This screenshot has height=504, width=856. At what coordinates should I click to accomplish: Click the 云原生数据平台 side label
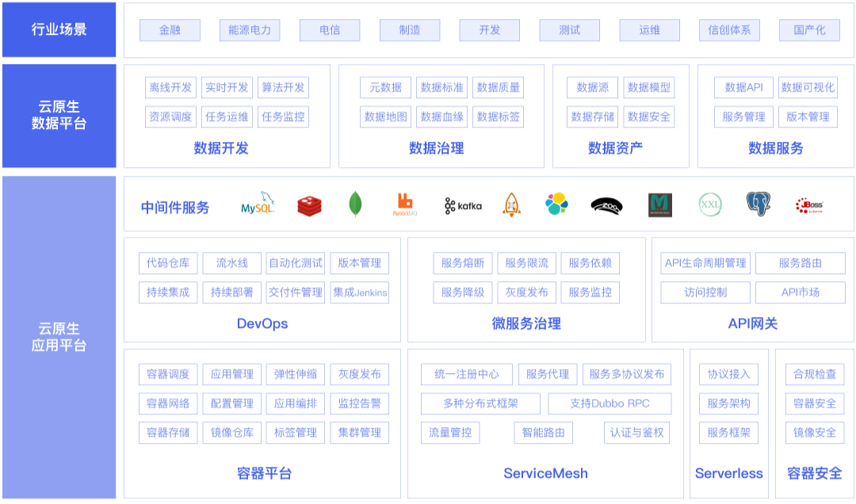pos(59,116)
